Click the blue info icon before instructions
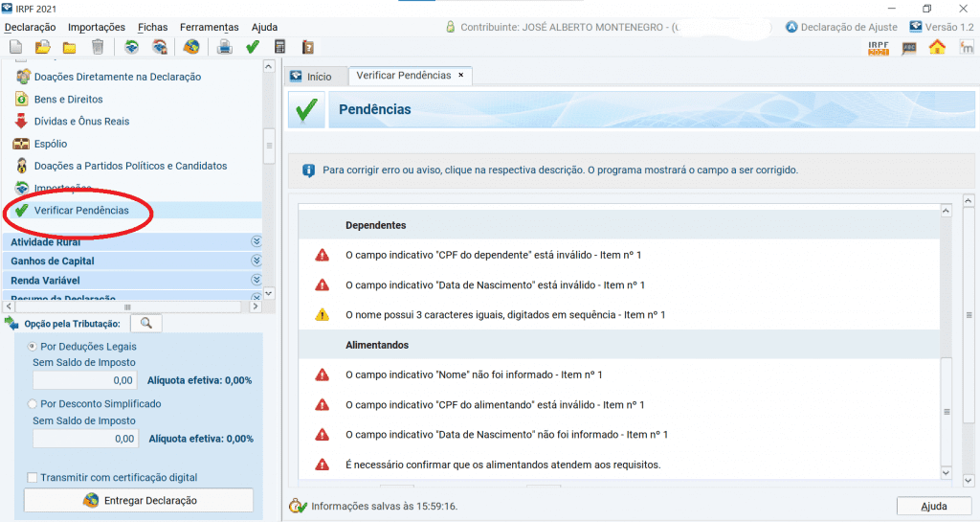Screen dimensions: 980x522 click(308, 170)
